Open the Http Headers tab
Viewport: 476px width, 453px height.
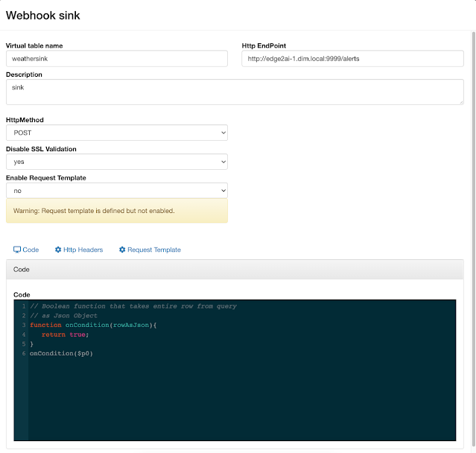pos(83,250)
